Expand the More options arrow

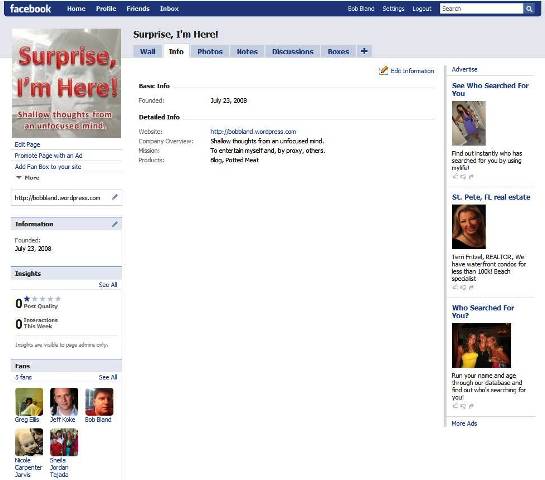(19, 178)
